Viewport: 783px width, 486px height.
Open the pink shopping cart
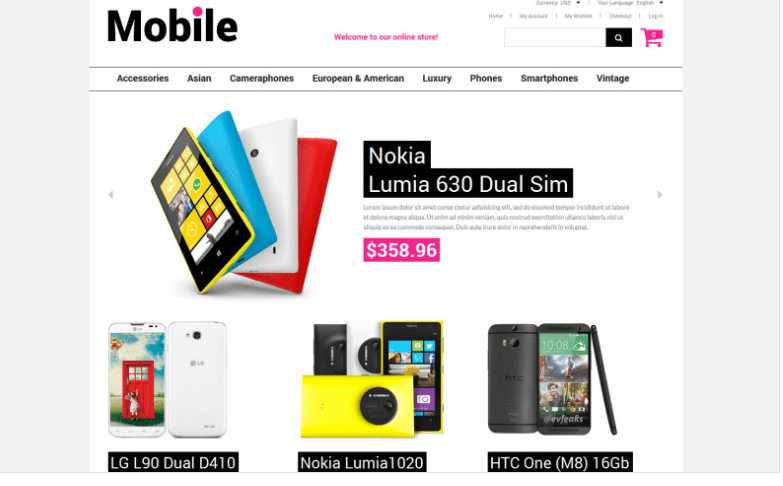pyautogui.click(x=652, y=37)
